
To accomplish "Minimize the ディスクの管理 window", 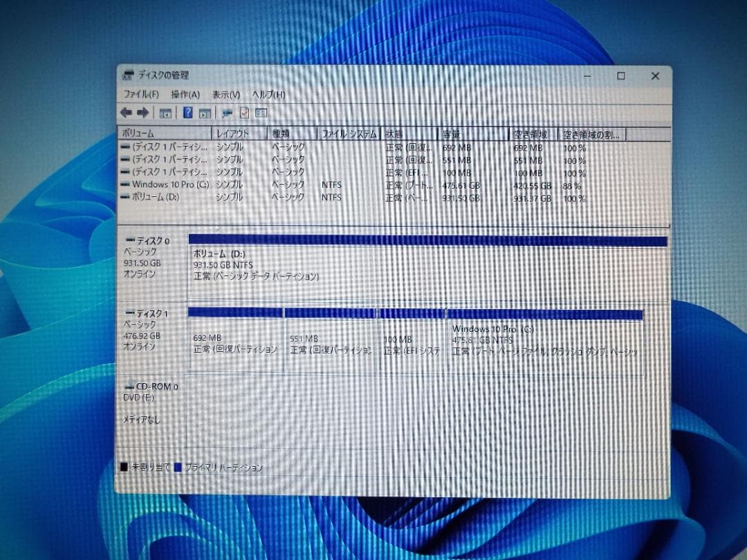I will pyautogui.click(x=587, y=76).
